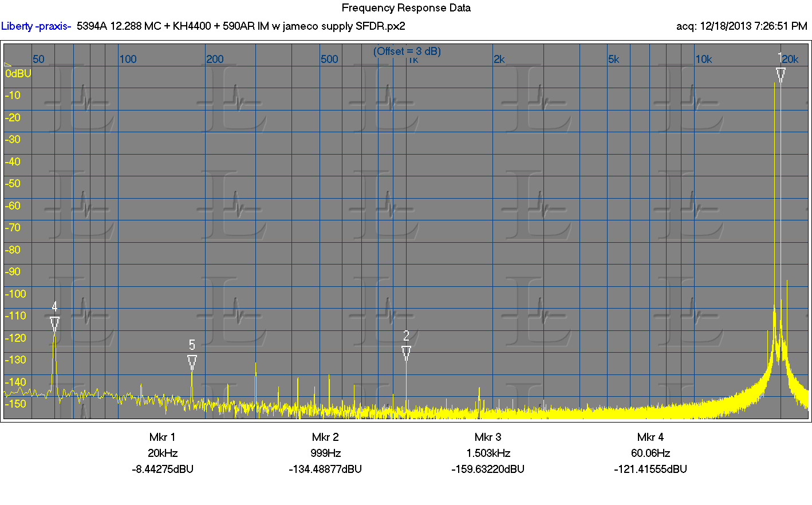Screen dimensions: 812x505
Task: Click the '-50' y-axis label
Action: pyautogui.click(x=13, y=184)
